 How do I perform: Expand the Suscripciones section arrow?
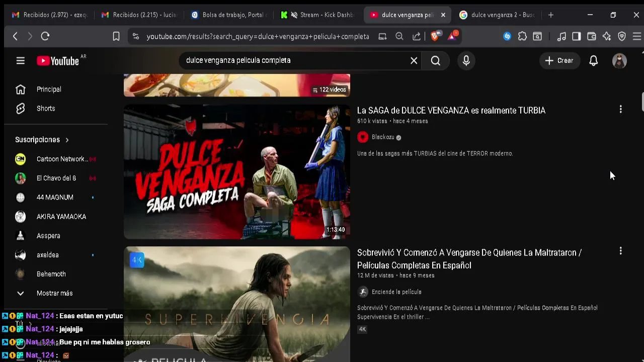67,140
